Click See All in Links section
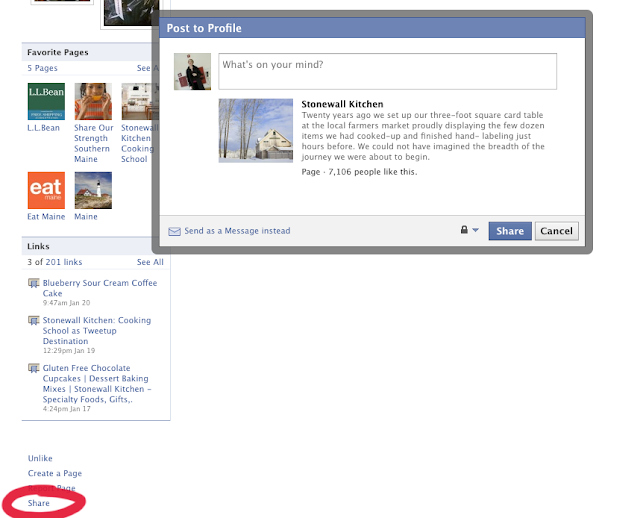640x518 pixels. click(x=150, y=262)
